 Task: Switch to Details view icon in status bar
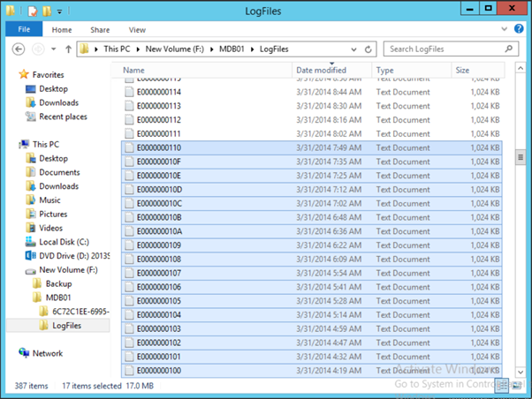tap(501, 387)
